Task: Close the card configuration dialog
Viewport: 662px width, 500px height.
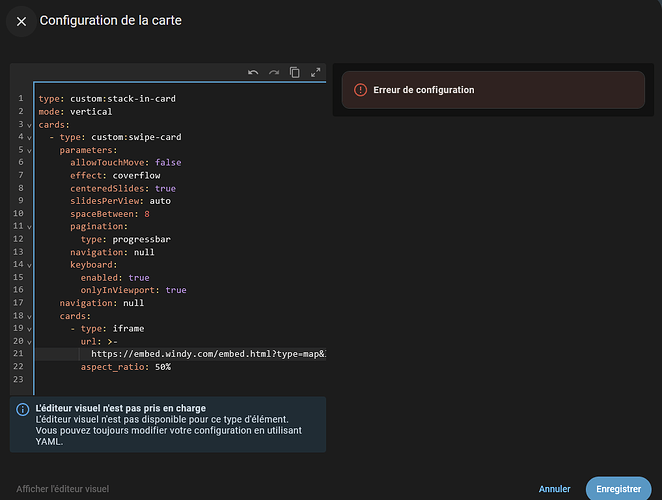Action: (21, 21)
